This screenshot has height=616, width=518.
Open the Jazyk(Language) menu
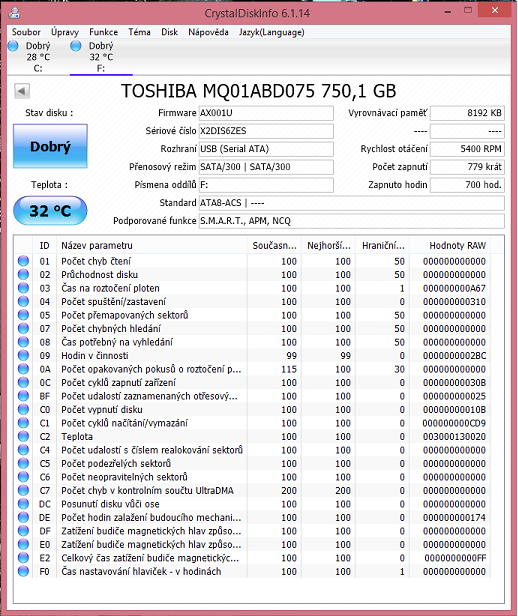pyautogui.click(x=271, y=32)
